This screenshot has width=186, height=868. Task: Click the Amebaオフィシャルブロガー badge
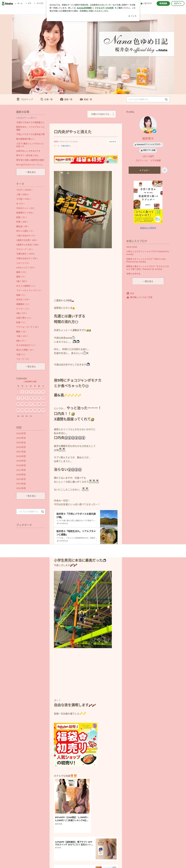coord(148,145)
